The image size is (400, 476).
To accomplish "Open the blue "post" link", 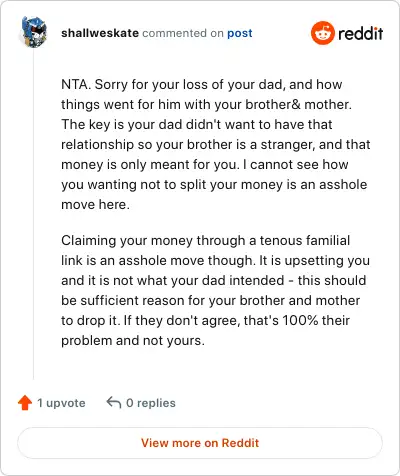I will [240, 33].
